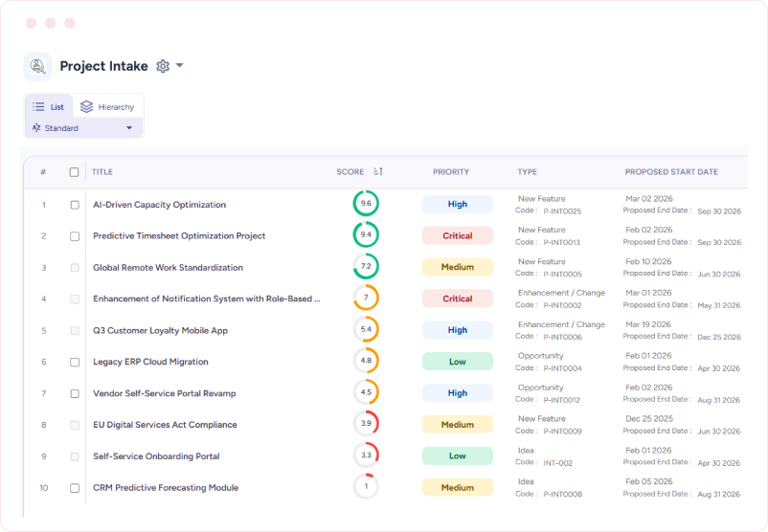Viewport: 768px width, 532px height.
Task: Click Opportunity type for P-INT0012
Action: coord(541,388)
